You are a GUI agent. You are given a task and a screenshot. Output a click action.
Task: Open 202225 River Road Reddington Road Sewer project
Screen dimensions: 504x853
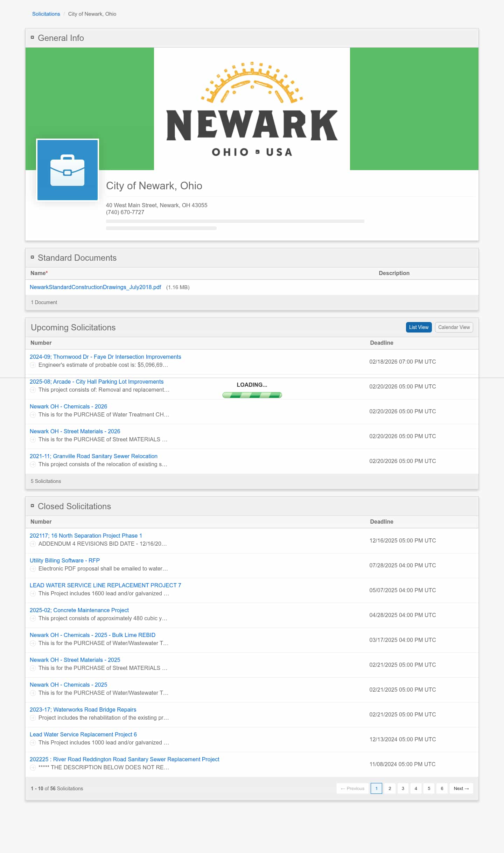(125, 759)
